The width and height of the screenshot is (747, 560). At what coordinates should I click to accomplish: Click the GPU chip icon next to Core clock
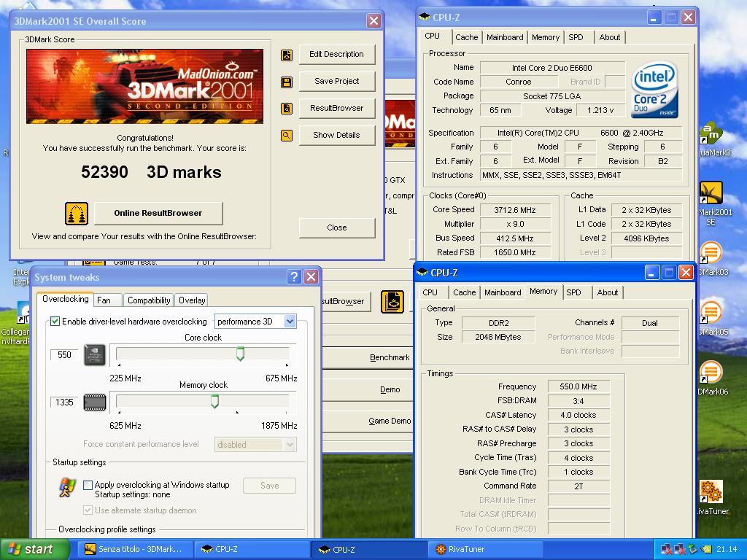(x=94, y=355)
